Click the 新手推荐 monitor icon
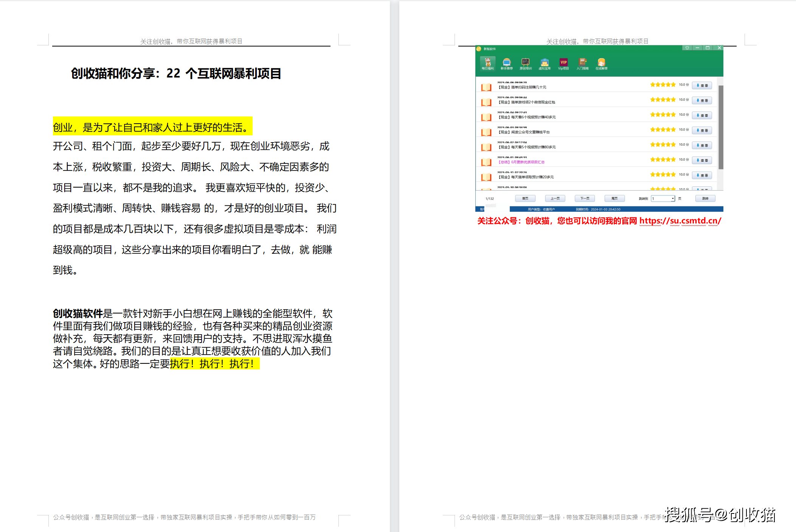Viewport: 796px width, 532px height. tap(506, 63)
